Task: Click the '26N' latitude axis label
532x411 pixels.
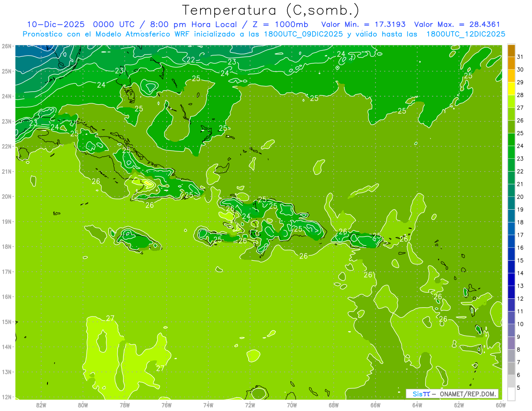Action: coord(7,46)
